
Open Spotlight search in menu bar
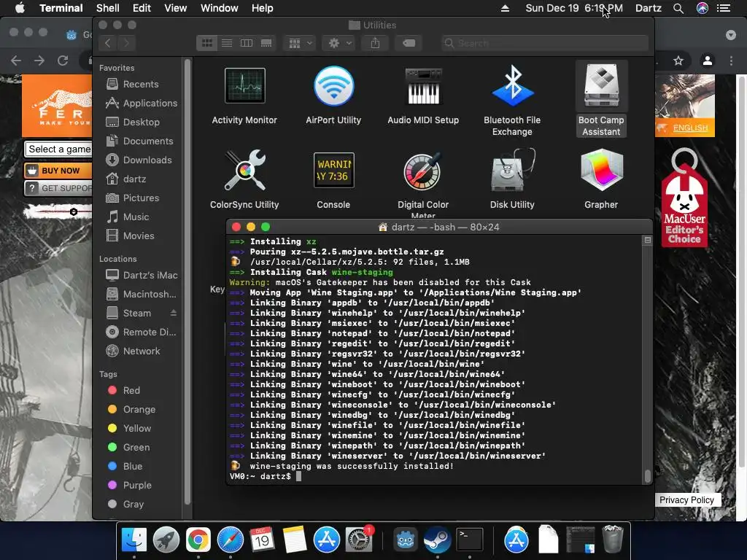pyautogui.click(x=678, y=8)
